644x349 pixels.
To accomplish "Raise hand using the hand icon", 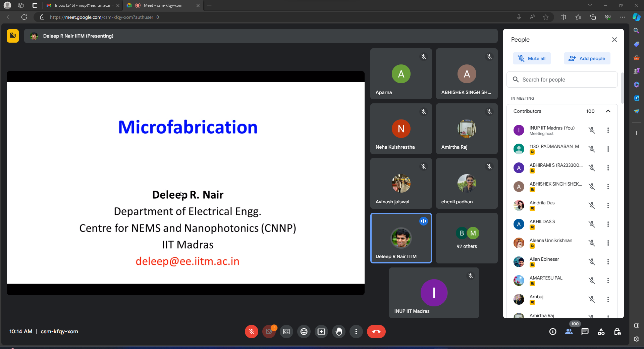I will (339, 332).
